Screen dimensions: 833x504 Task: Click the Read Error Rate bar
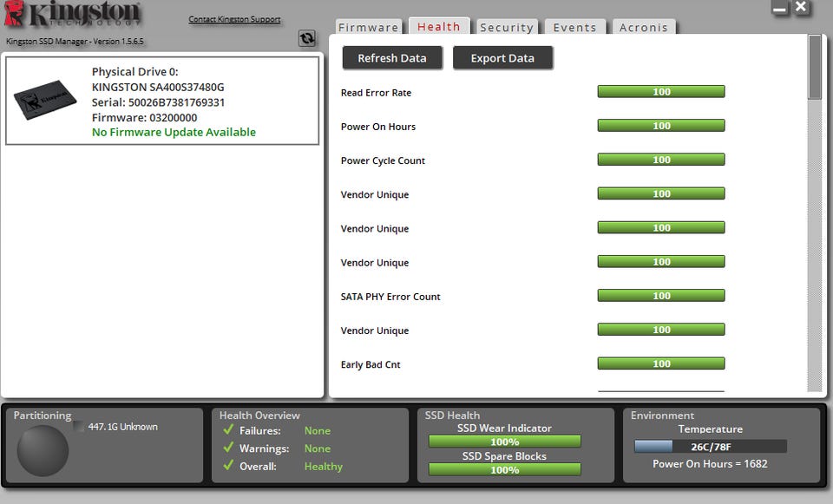(661, 92)
